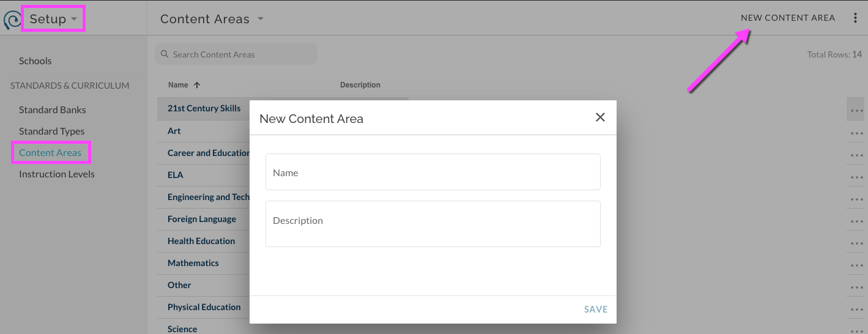Click the search magnifier icon
868x334 pixels.
[165, 54]
